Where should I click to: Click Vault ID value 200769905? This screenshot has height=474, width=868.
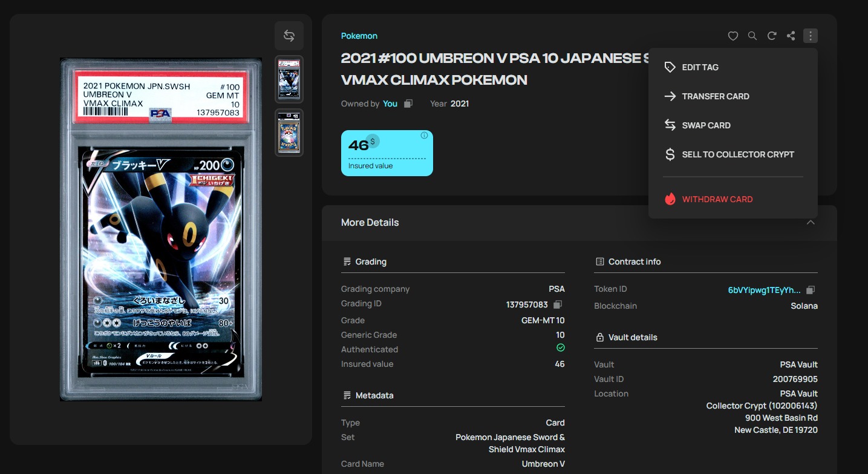click(795, 379)
